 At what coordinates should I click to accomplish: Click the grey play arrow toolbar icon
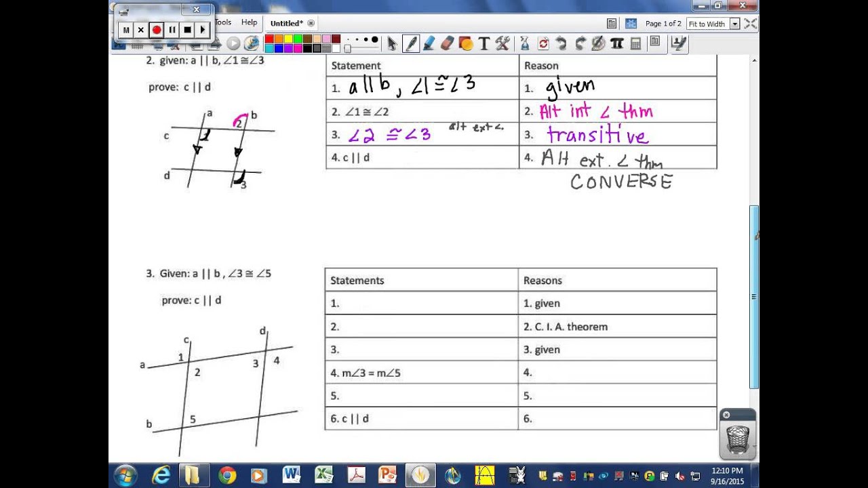233,44
